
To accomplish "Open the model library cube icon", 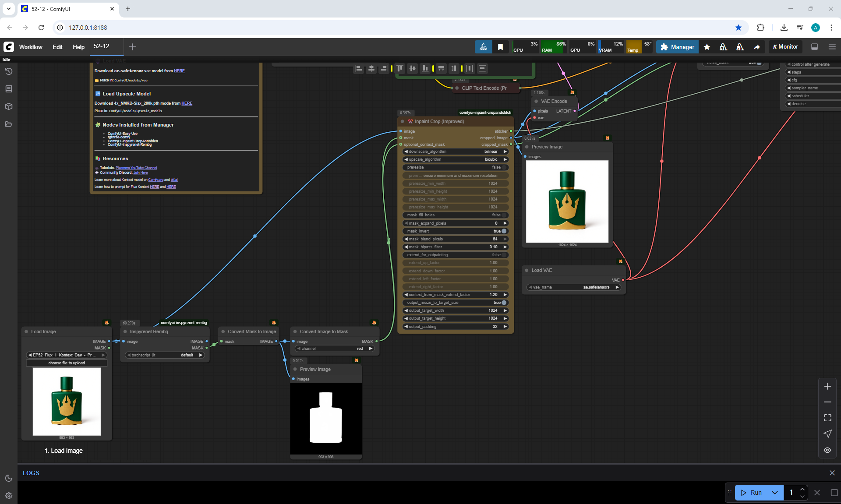I will pos(8,106).
